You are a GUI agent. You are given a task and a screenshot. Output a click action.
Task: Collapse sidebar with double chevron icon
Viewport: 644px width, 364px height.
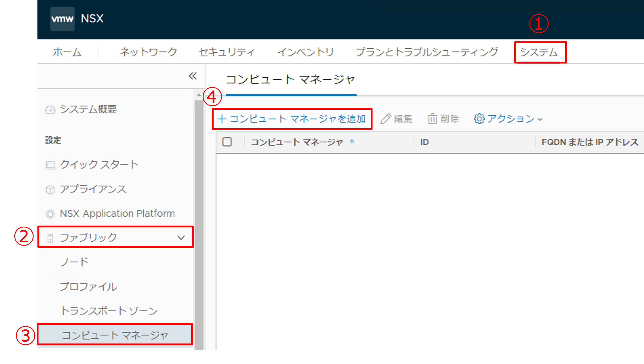[x=193, y=76]
